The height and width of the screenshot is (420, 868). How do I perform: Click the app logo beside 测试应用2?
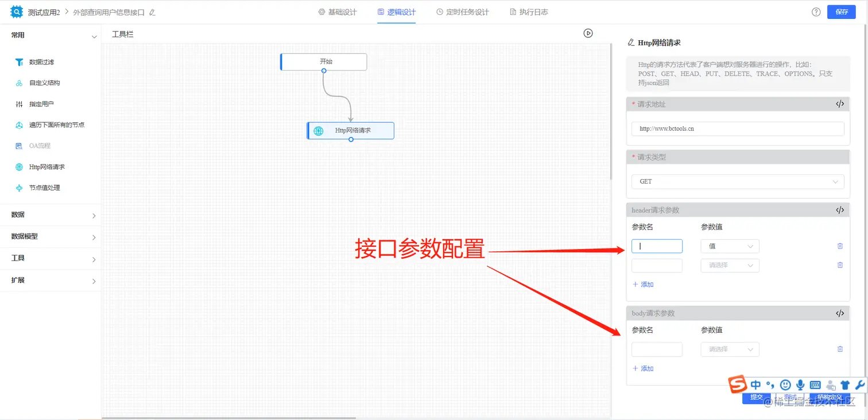point(17,11)
